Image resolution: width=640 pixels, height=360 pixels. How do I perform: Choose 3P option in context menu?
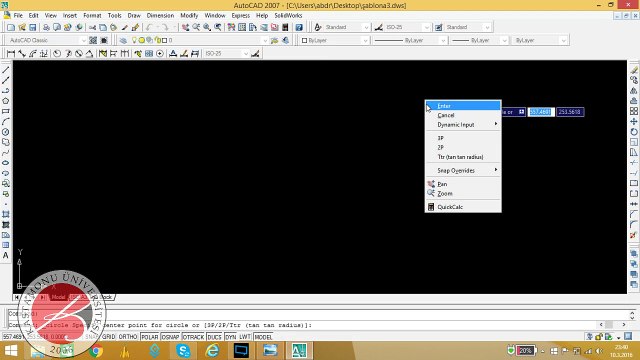click(x=463, y=138)
